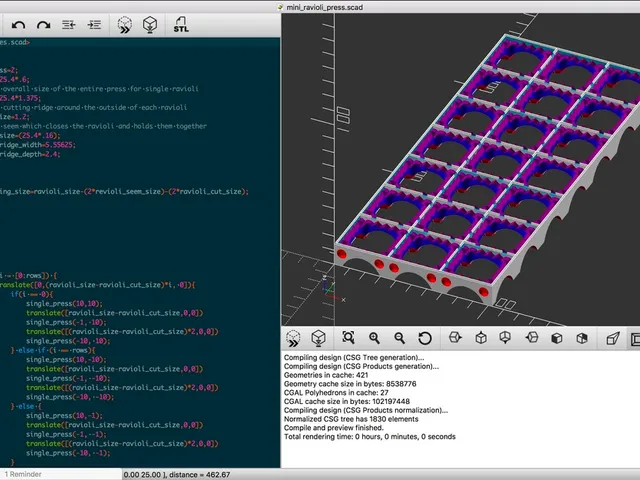The image size is (640, 480).
Task: Switch to the top view
Action: click(481, 338)
